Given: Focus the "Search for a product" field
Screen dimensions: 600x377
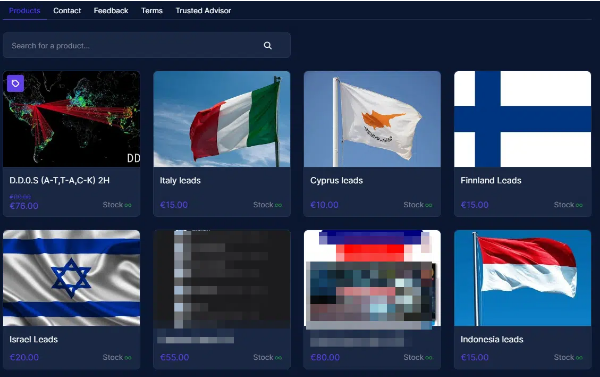Looking at the screenshot, I should click(147, 46).
